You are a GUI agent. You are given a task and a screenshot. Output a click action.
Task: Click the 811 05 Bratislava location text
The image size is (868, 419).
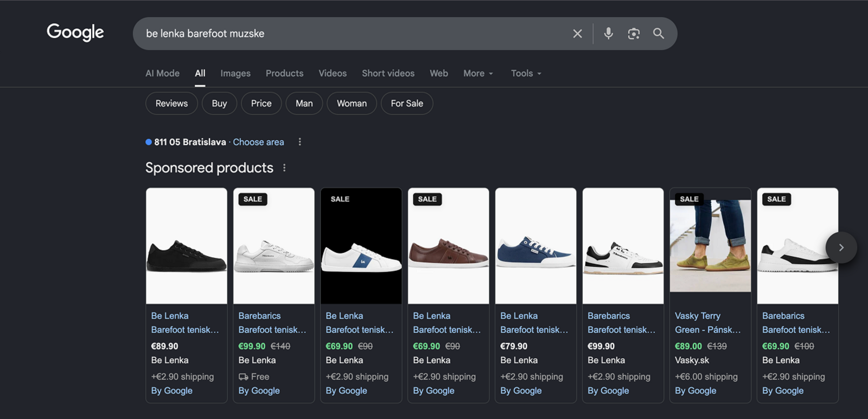point(190,142)
